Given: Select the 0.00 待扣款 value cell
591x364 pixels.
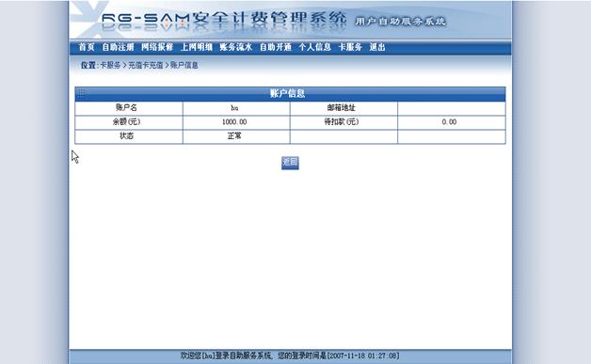Looking at the screenshot, I should coord(452,122).
